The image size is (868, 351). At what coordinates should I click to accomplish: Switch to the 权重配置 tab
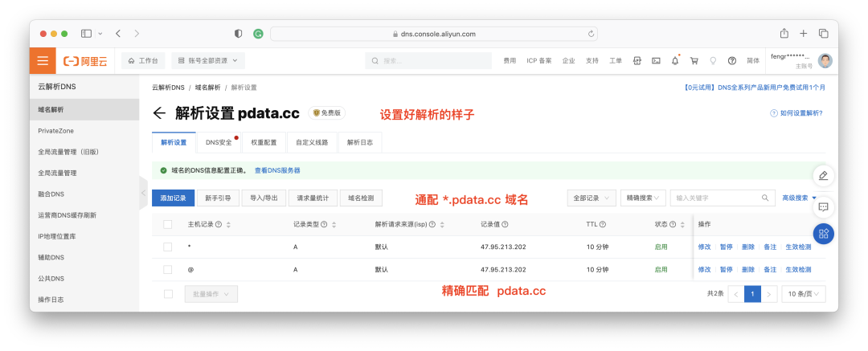(264, 142)
